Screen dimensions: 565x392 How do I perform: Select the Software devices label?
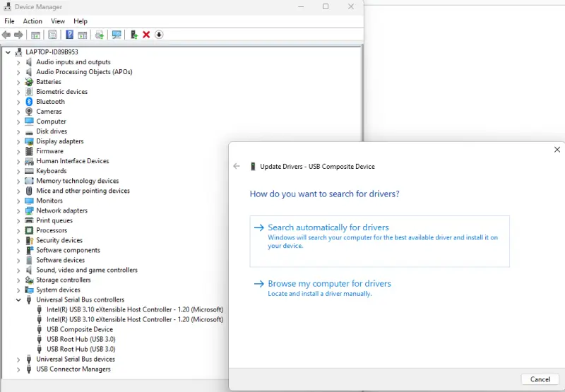tap(60, 260)
